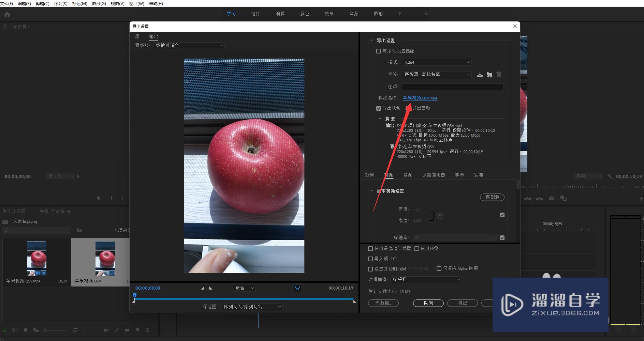This screenshot has width=644, height=341.
Task: Set the out point in export preview
Action: (210, 288)
